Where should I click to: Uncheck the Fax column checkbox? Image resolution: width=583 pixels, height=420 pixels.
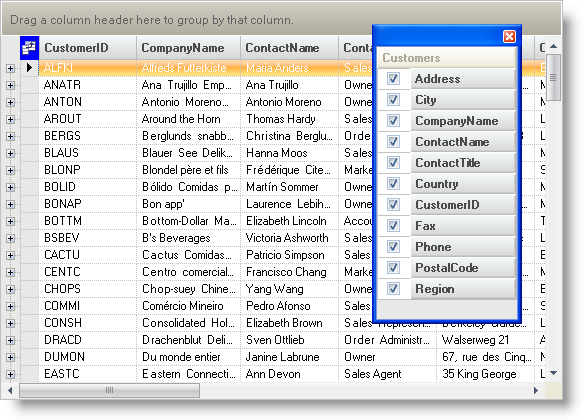[x=393, y=226]
